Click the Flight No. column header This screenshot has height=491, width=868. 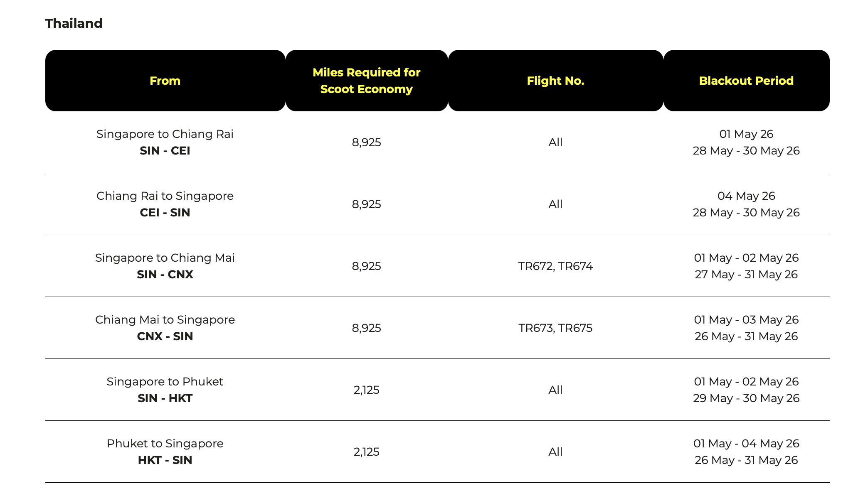[555, 81]
